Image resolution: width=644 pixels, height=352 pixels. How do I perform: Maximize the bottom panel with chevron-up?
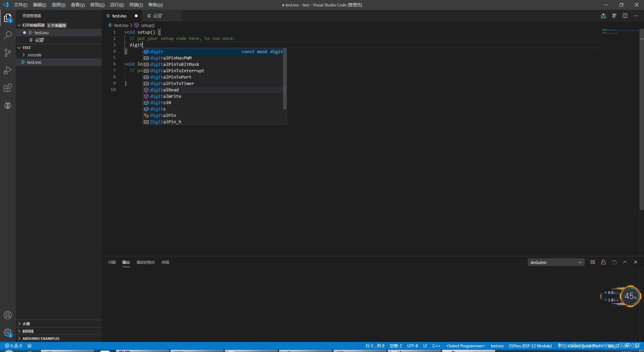625,262
